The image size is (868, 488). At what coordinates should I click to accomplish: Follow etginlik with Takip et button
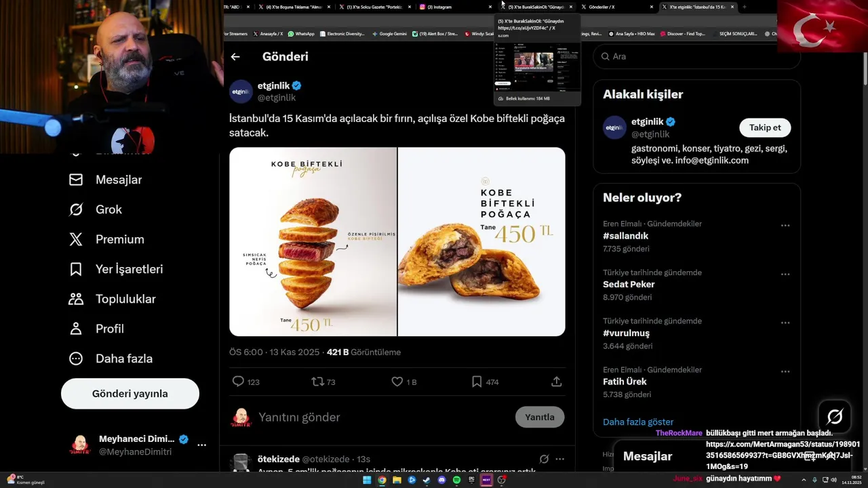pos(765,127)
